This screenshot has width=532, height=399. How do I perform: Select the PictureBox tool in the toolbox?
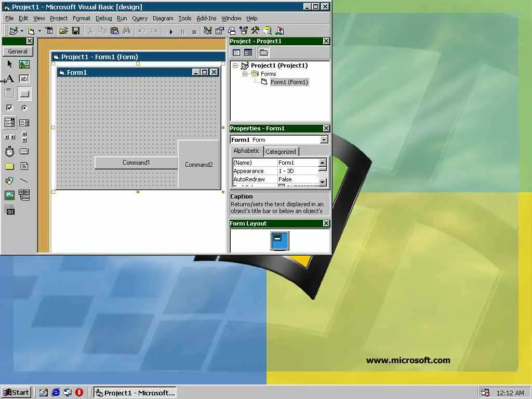24,64
